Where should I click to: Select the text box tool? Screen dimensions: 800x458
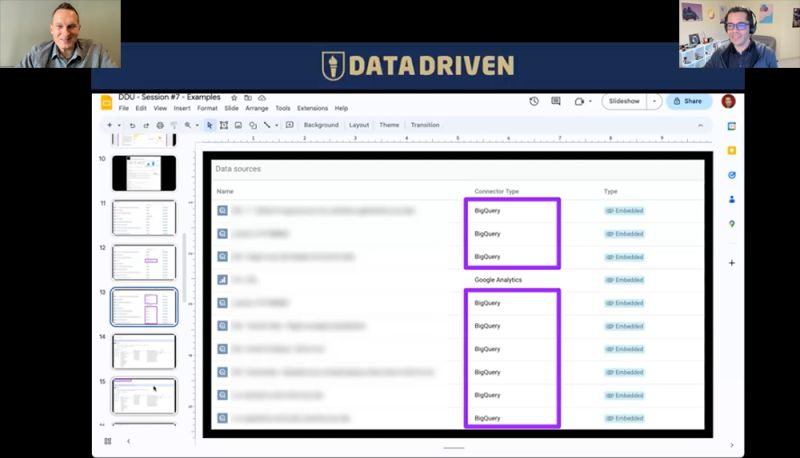pos(223,125)
